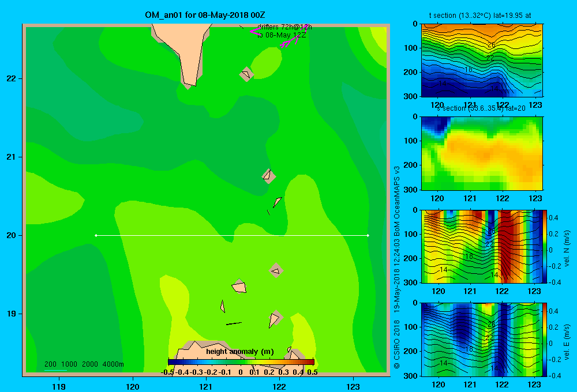This screenshot has width=577, height=392.
Task: Click the 0.4 tick on vel. N scale
Action: click(x=553, y=218)
